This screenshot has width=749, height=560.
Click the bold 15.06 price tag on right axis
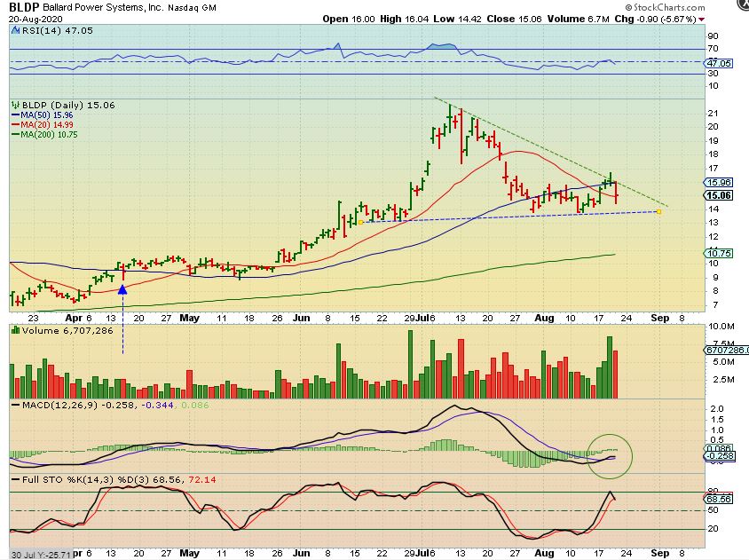pos(719,195)
